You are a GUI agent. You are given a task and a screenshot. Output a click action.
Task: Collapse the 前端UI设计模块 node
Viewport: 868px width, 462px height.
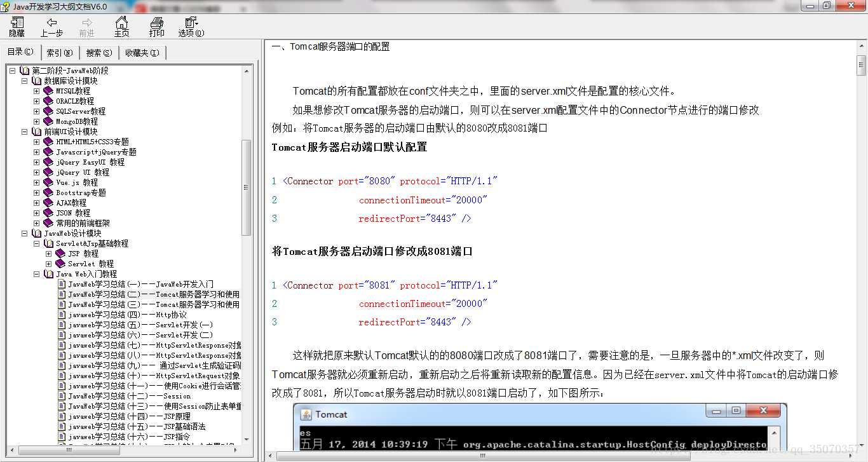(x=25, y=132)
